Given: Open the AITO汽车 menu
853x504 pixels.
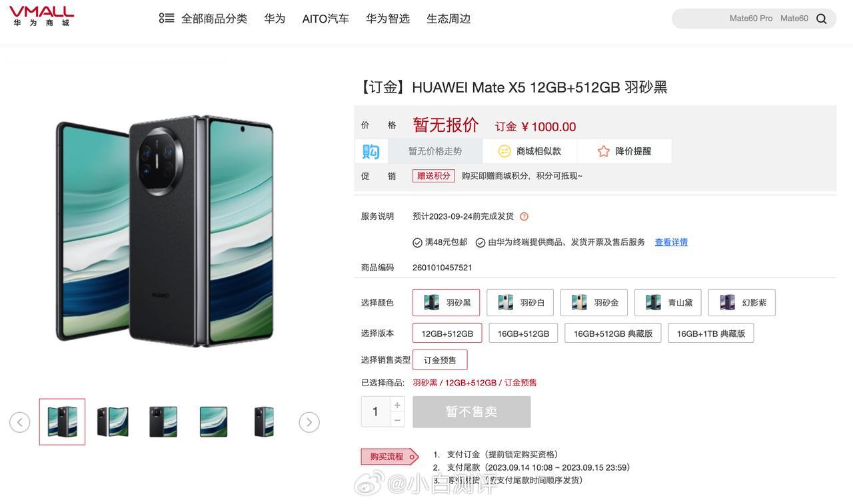Looking at the screenshot, I should point(325,19).
